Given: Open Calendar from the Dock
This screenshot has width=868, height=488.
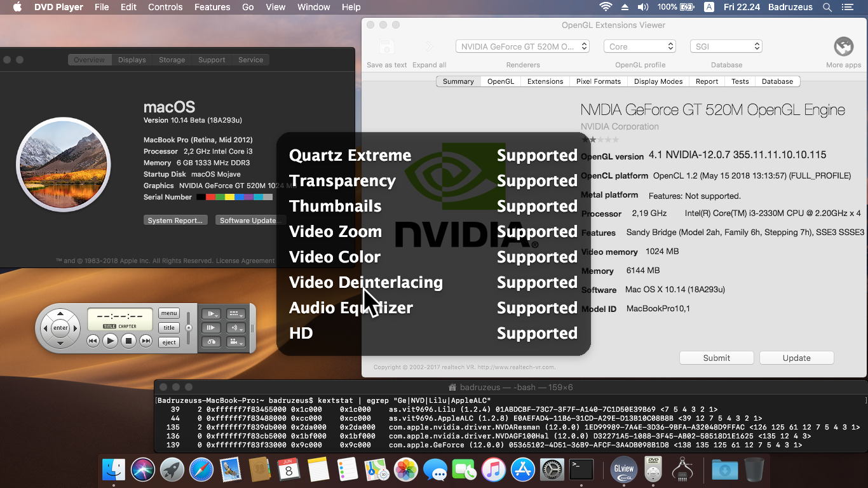Looking at the screenshot, I should [289, 470].
